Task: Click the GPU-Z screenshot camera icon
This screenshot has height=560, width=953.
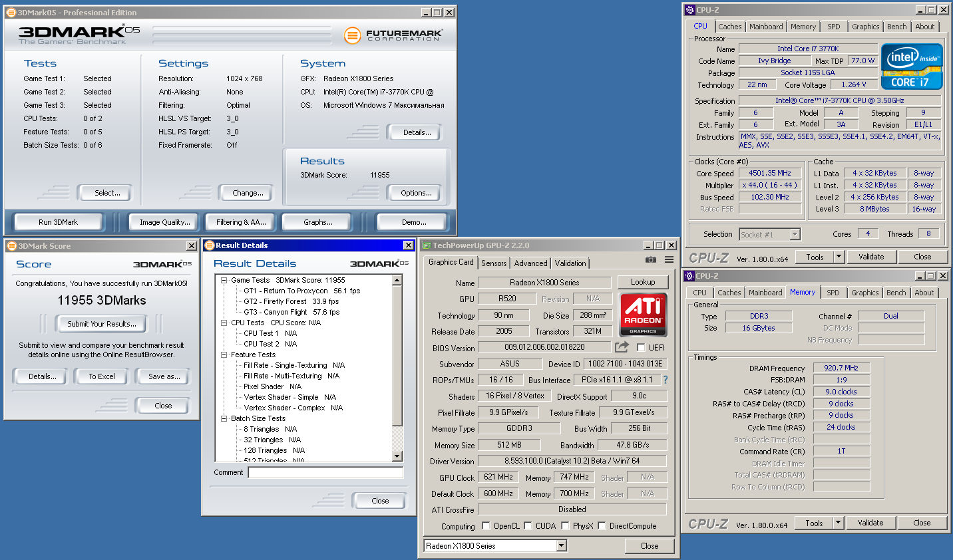Action: coord(650,259)
